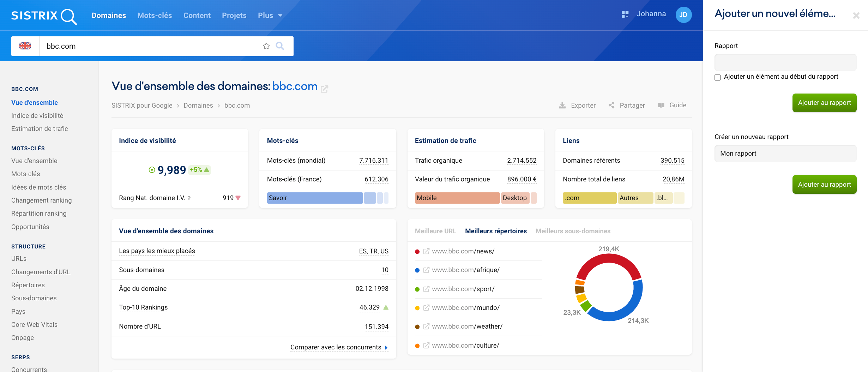Close the Ajouter un nouvel élément panel
The height and width of the screenshot is (372, 868).
(856, 16)
